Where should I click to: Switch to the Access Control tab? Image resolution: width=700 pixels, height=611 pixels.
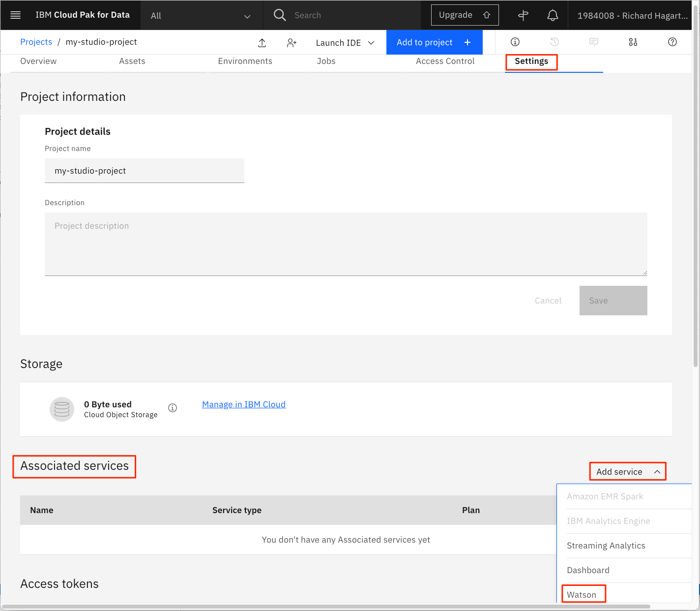[x=445, y=61]
